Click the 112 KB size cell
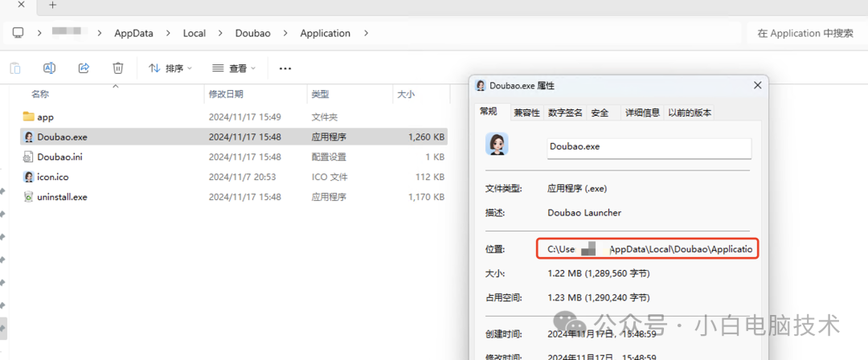This screenshot has width=868, height=360. coord(430,177)
